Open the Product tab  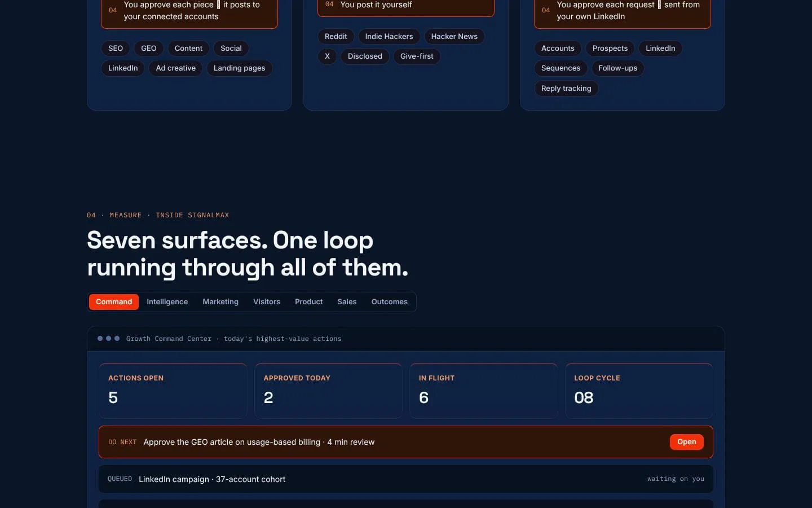tap(309, 302)
